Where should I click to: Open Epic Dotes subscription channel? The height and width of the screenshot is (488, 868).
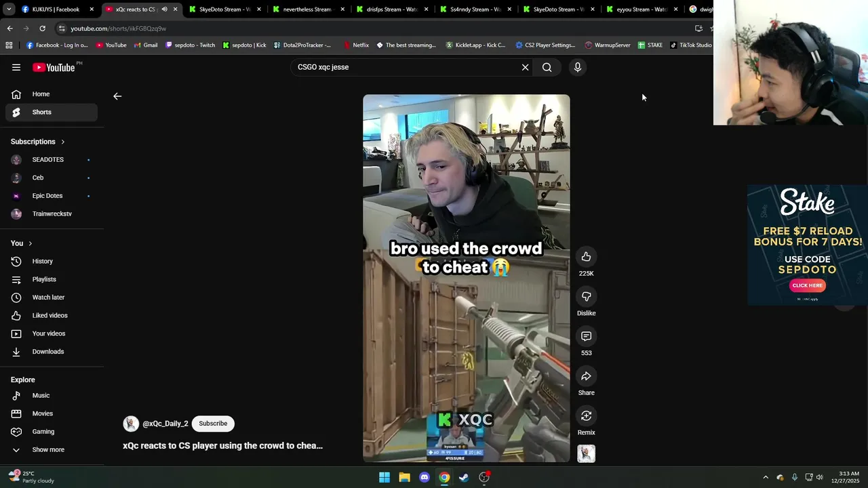[52, 196]
